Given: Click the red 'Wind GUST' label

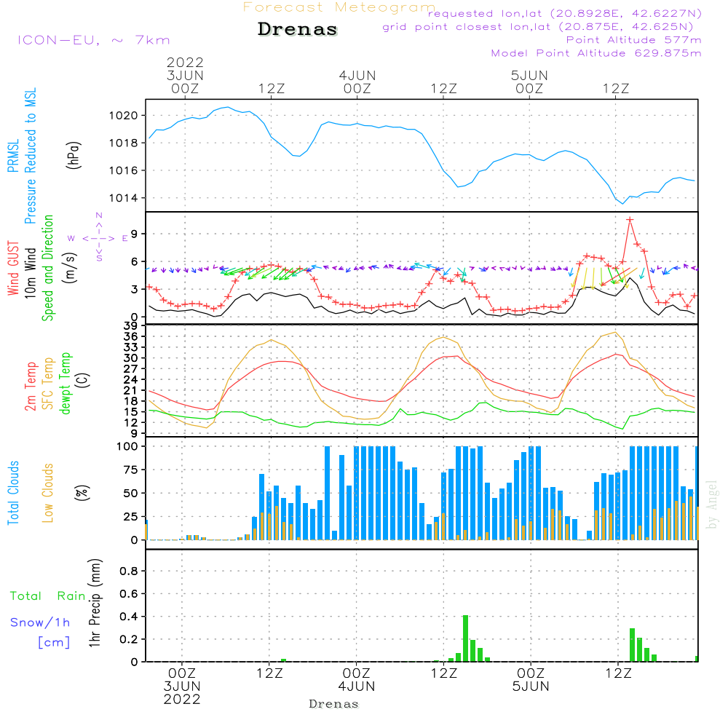Looking at the screenshot, I should (x=13, y=268).
